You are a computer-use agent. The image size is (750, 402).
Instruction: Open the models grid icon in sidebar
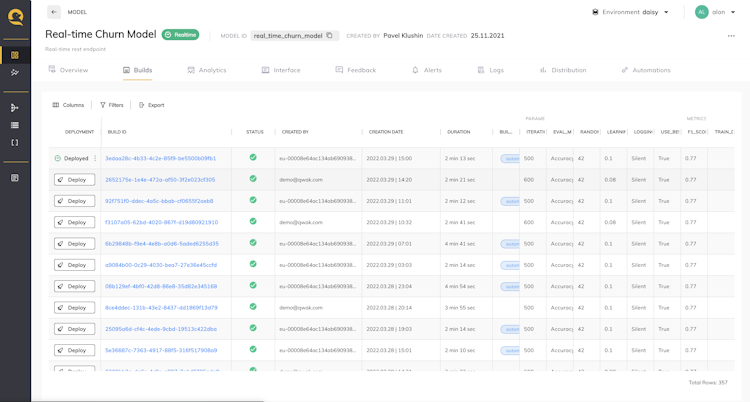(15, 55)
